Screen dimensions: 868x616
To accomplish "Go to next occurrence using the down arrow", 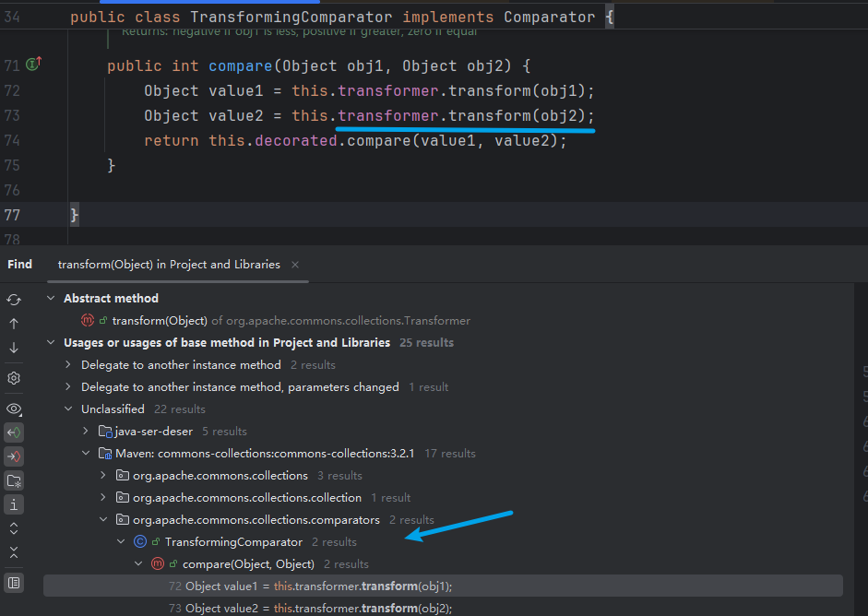I will [x=14, y=348].
